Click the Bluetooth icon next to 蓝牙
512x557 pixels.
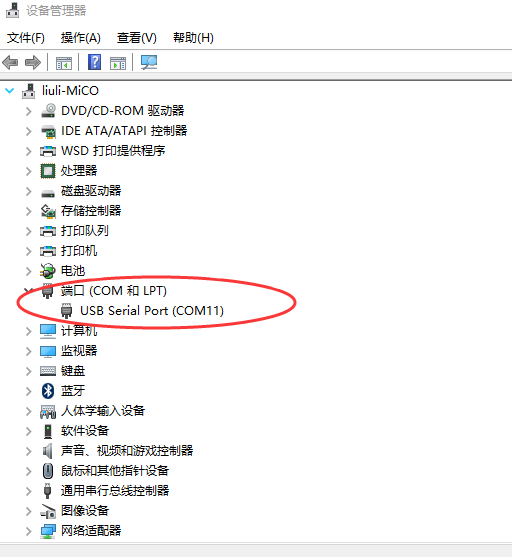click(x=48, y=391)
